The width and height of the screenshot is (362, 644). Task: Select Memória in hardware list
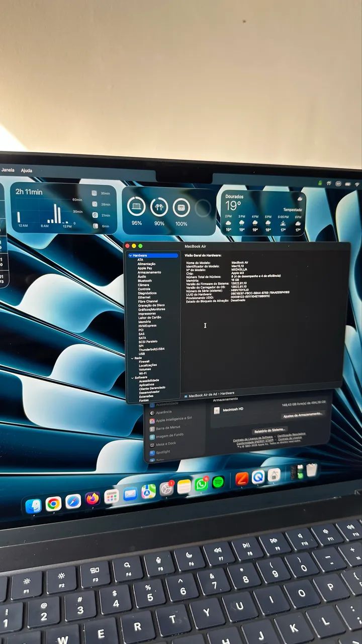point(145,321)
